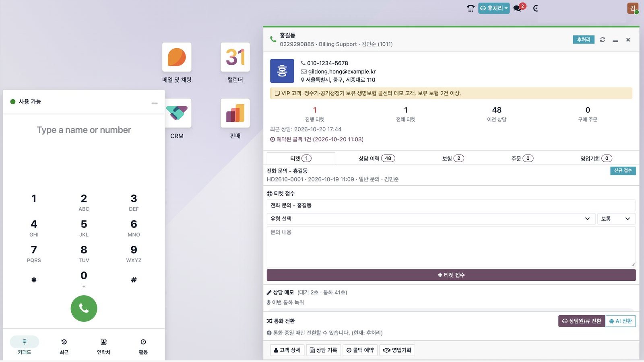Click the 상담원/큐 전환 button
The width and height of the screenshot is (644, 362).
(x=582, y=321)
